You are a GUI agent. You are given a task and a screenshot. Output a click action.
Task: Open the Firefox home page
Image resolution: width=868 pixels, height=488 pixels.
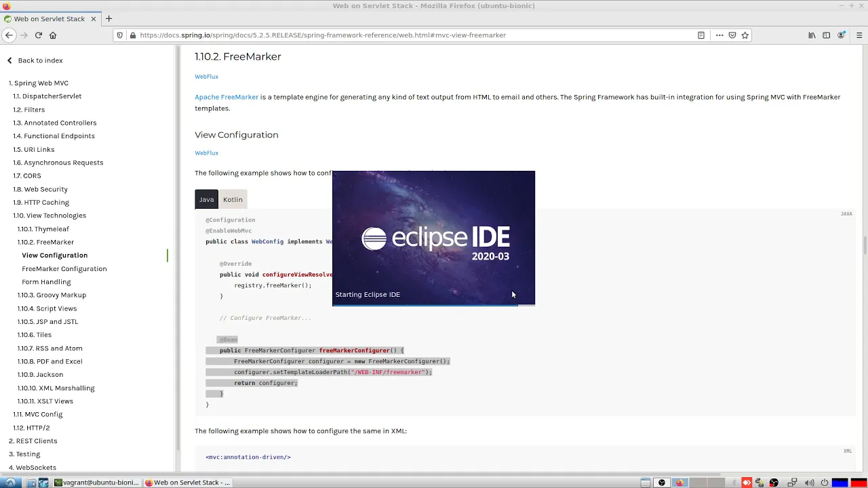(x=53, y=35)
